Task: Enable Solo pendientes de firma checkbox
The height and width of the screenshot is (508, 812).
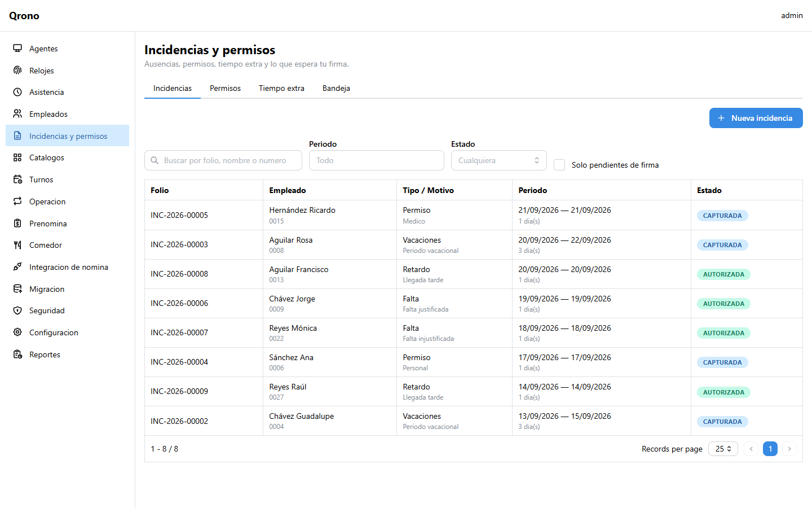Action: (x=559, y=165)
